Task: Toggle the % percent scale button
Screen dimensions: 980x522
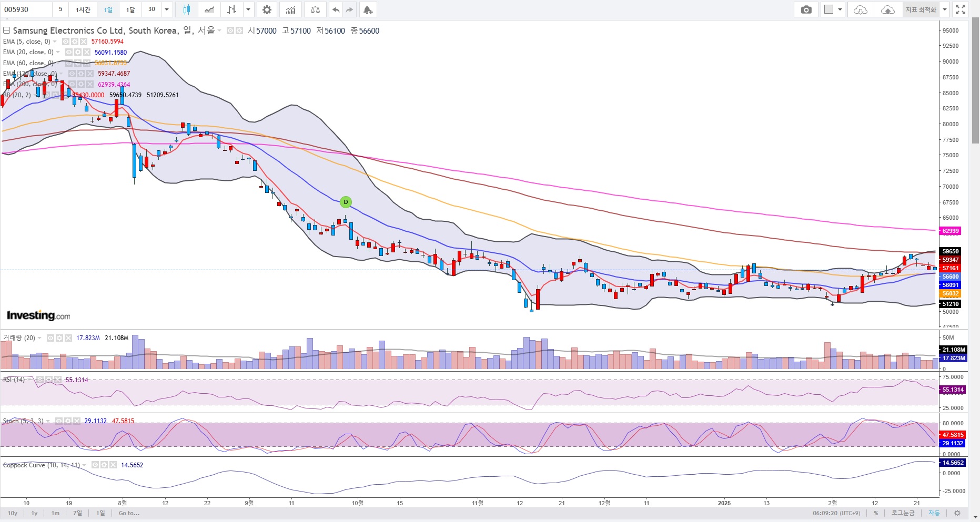Action: pyautogui.click(x=876, y=513)
